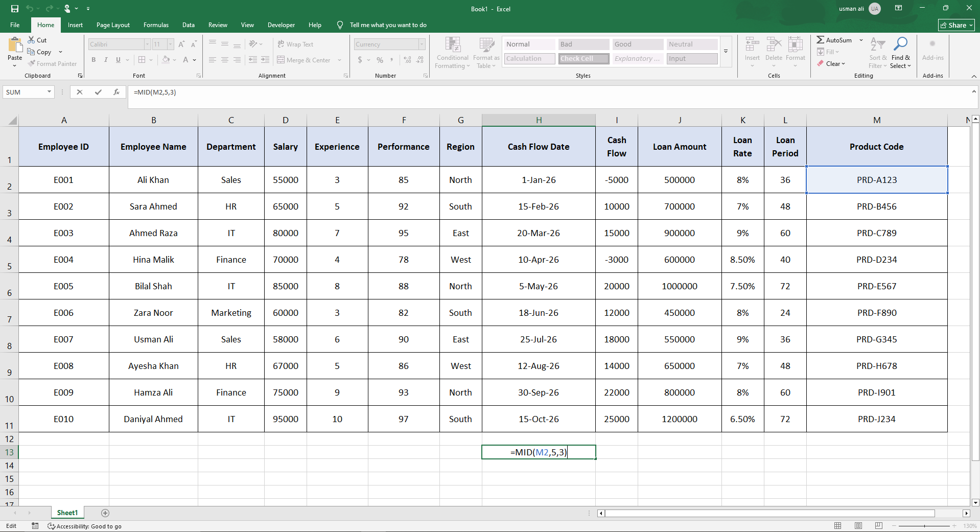Click the Product Code header cell
The image size is (980, 532).
pyautogui.click(x=877, y=147)
